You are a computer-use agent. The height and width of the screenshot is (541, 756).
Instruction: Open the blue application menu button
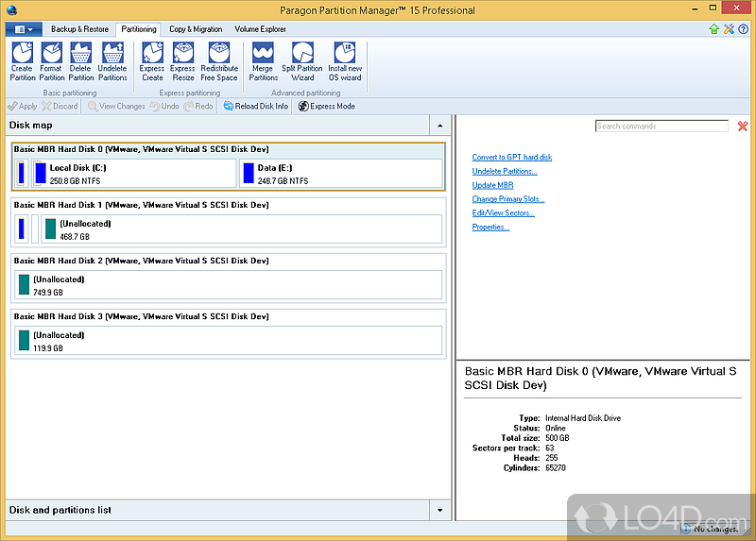pos(24,29)
